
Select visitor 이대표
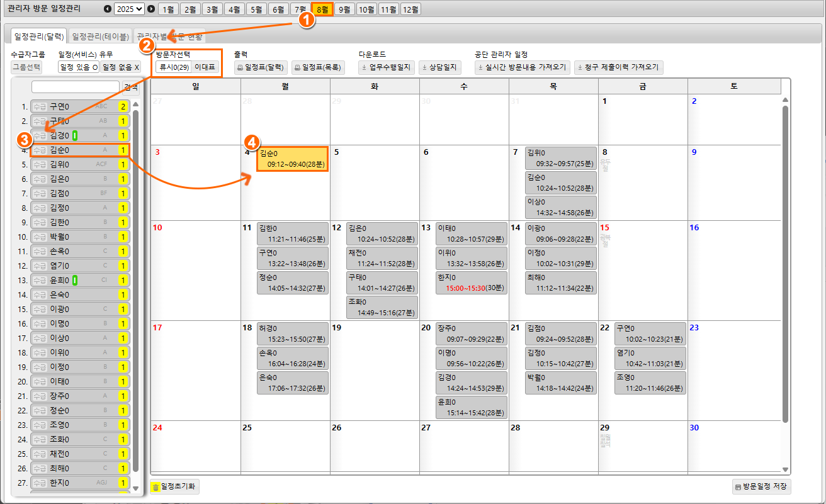point(205,67)
